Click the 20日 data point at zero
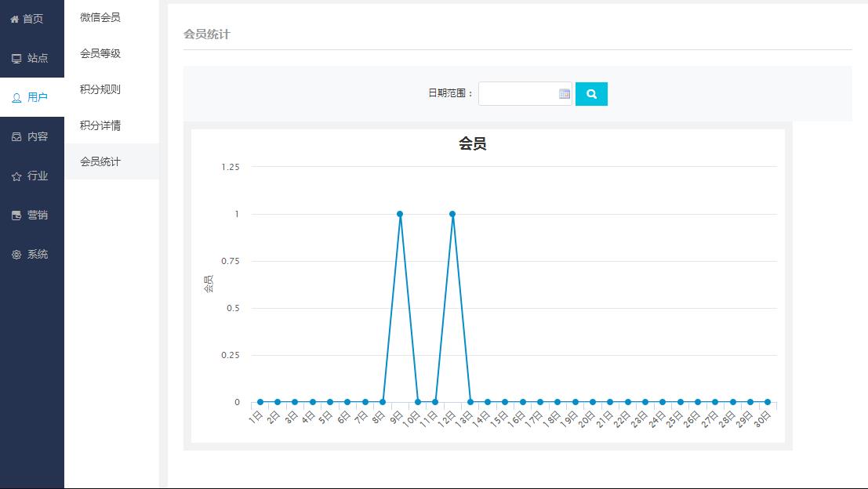This screenshot has width=868, height=489. point(592,402)
